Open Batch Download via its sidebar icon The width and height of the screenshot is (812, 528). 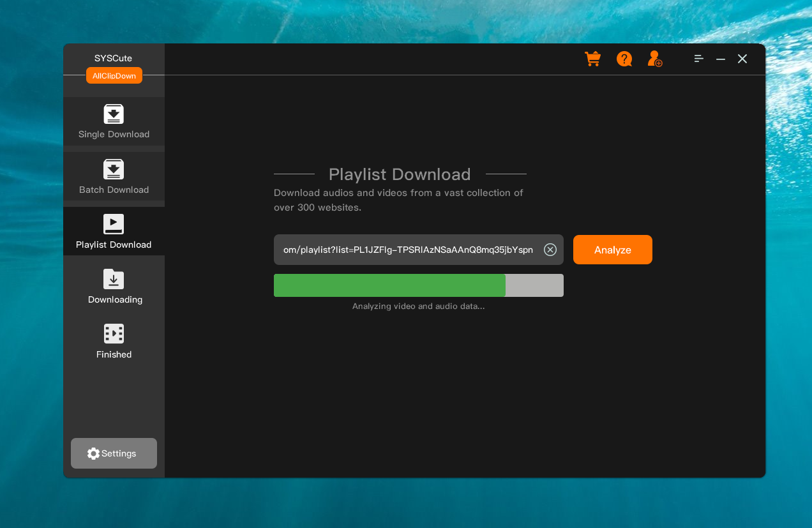tap(114, 170)
